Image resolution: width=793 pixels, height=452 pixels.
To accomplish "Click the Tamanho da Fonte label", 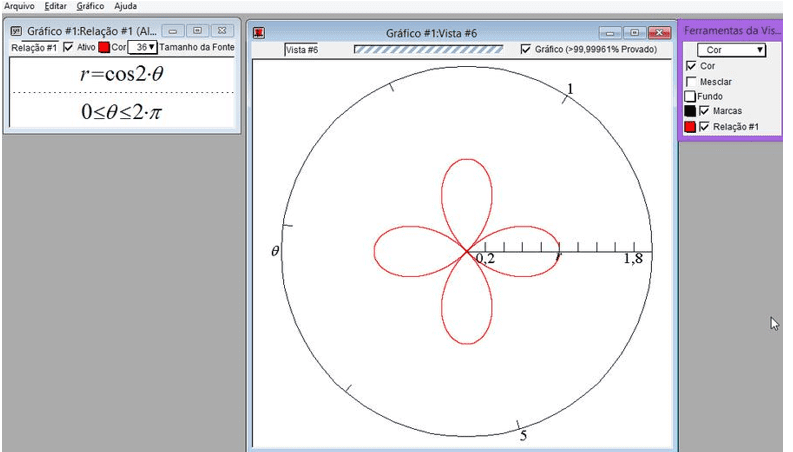I will (197, 47).
